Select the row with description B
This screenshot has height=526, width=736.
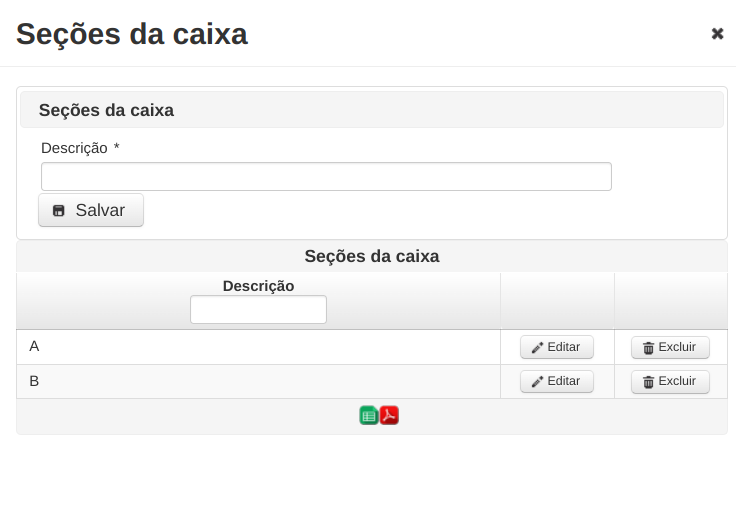(x=258, y=381)
